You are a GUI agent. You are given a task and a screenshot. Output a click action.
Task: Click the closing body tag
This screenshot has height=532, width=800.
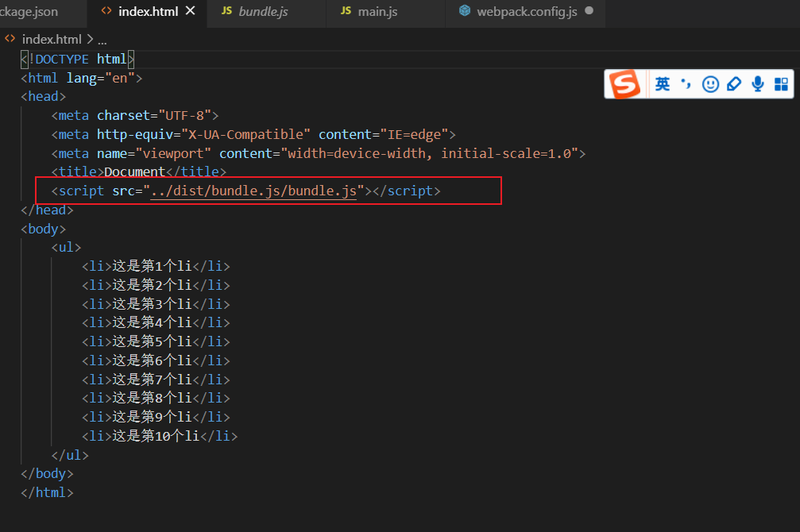47,474
